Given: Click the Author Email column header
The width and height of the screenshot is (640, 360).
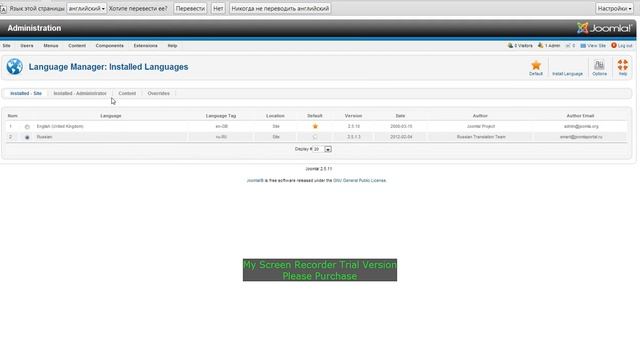Looking at the screenshot, I should [580, 116].
